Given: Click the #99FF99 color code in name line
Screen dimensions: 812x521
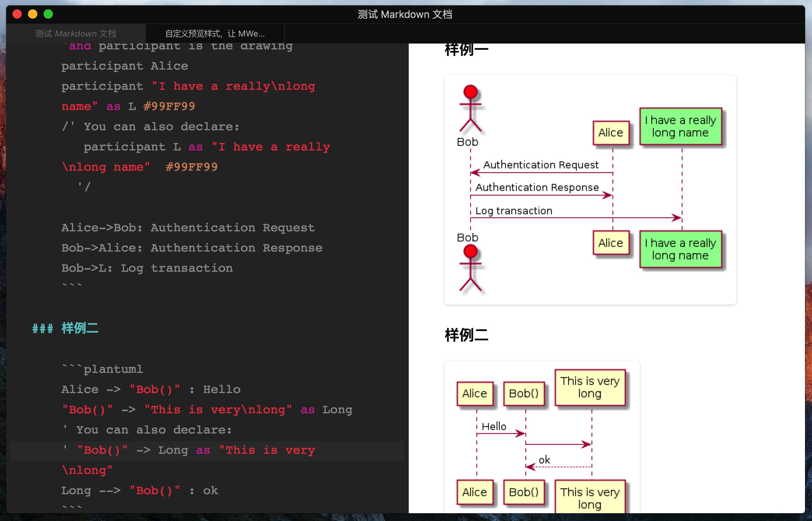Looking at the screenshot, I should 169,106.
